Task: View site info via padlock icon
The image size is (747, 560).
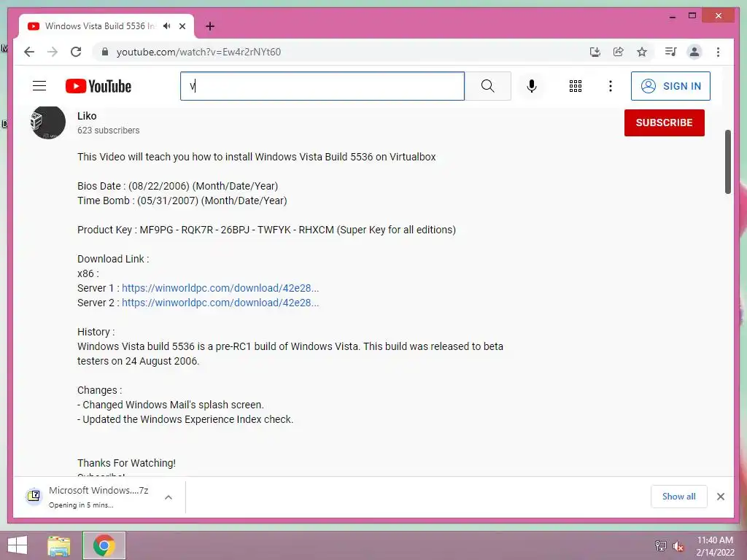Action: pyautogui.click(x=105, y=52)
